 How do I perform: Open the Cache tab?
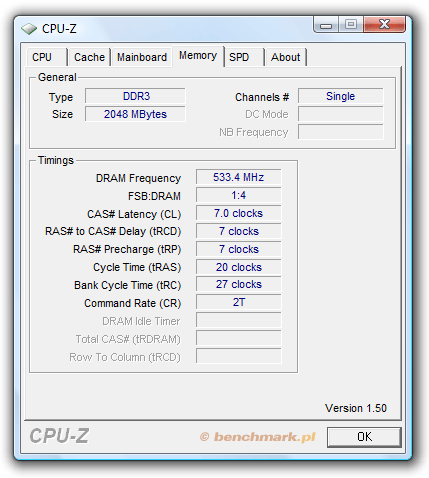(89, 57)
